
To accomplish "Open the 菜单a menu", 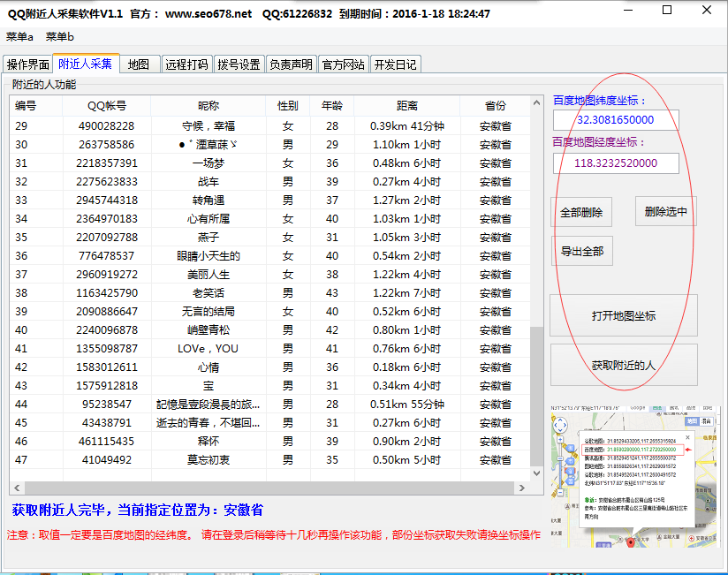I will [x=19, y=37].
